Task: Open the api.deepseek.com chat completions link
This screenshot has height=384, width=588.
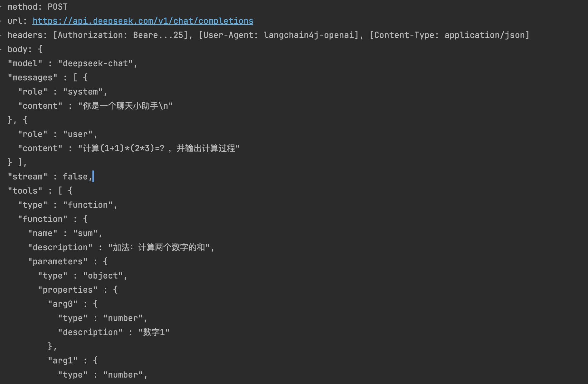Action: point(143,21)
